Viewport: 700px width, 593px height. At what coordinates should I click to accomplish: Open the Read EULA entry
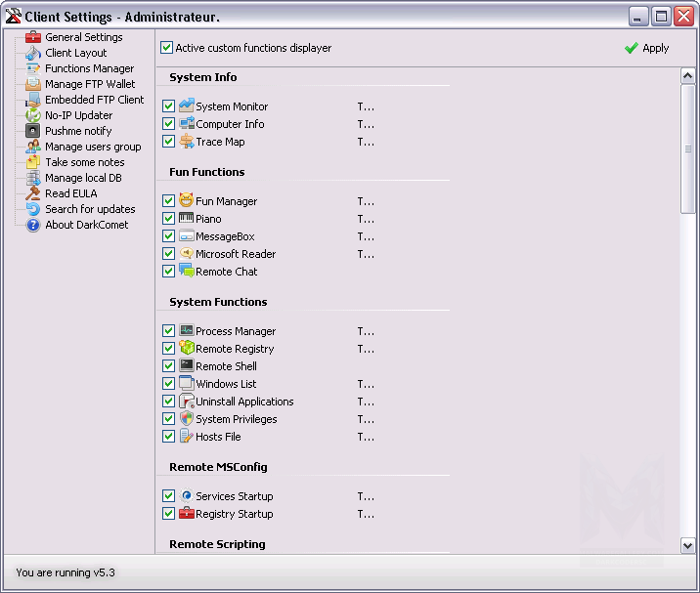(x=70, y=193)
